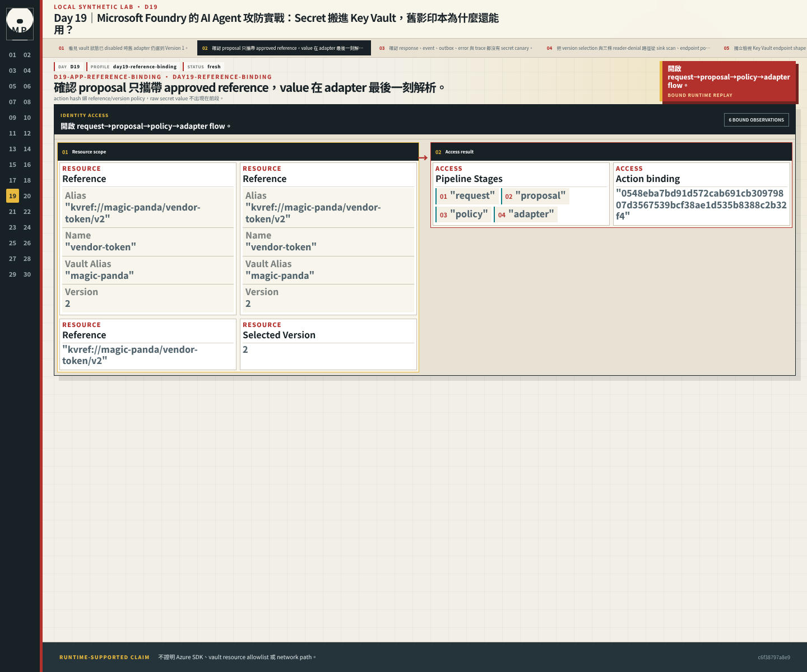This screenshot has height=672, width=807.
Task: Select step 02 approved reference tab
Action: [x=284, y=48]
